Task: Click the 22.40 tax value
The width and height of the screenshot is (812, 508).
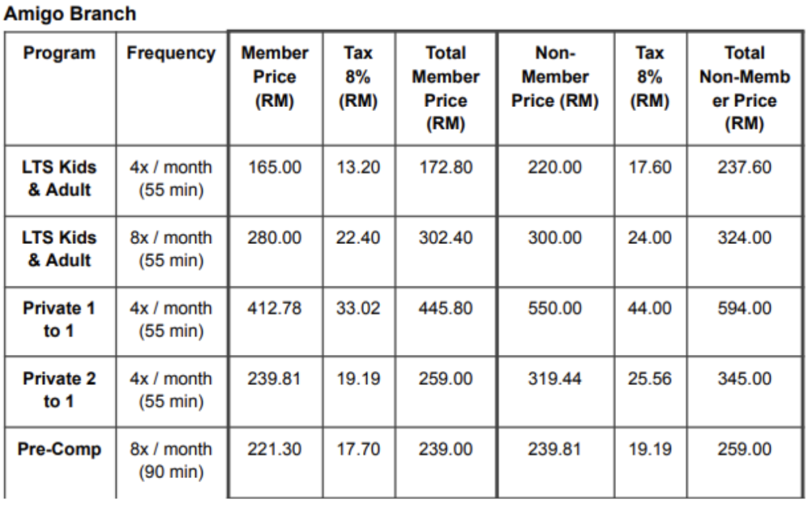Action: pyautogui.click(x=358, y=239)
